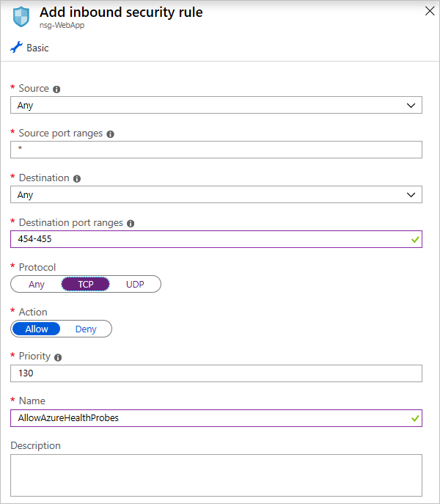Focus the Priority input field
Image resolution: width=440 pixels, height=504 pixels.
pos(216,373)
